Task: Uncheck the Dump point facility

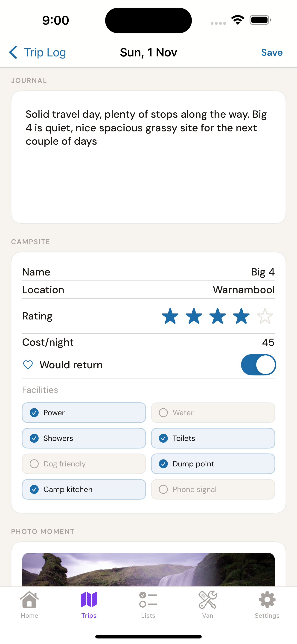Action: [213, 464]
